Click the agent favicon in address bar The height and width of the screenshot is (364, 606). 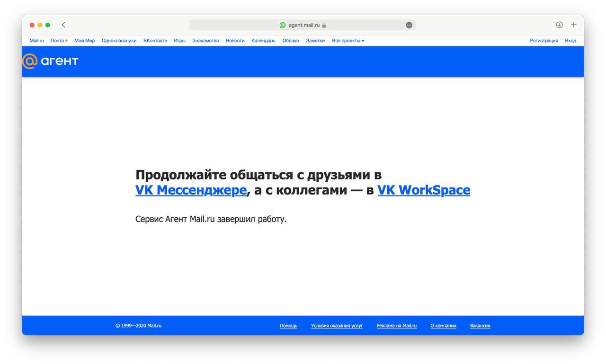(283, 25)
